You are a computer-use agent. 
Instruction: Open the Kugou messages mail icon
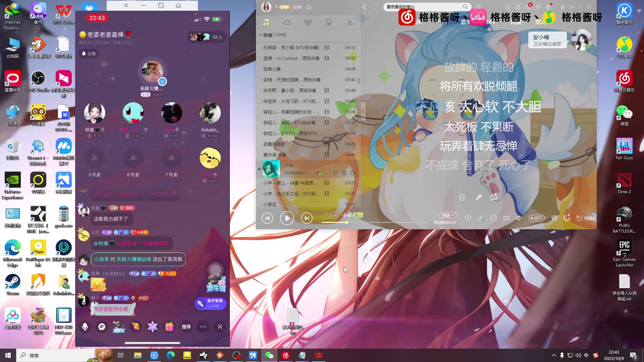[x=528, y=7]
